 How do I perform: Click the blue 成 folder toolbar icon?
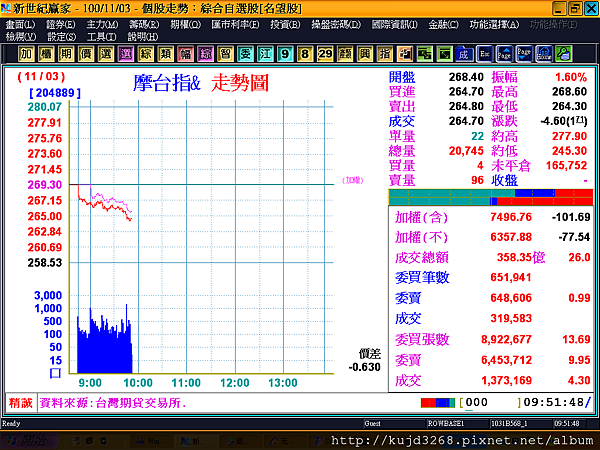point(464,54)
